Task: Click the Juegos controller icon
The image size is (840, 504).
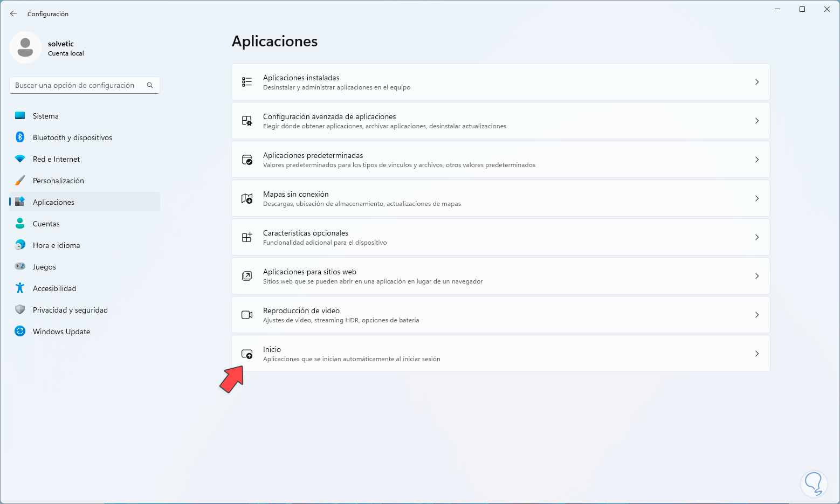Action: point(20,267)
